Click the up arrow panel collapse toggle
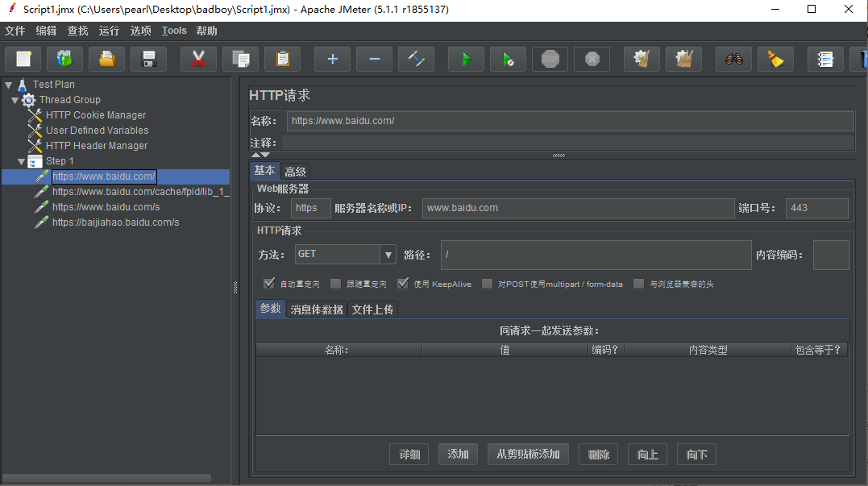Screen dimensions: 868x486 coord(255,155)
